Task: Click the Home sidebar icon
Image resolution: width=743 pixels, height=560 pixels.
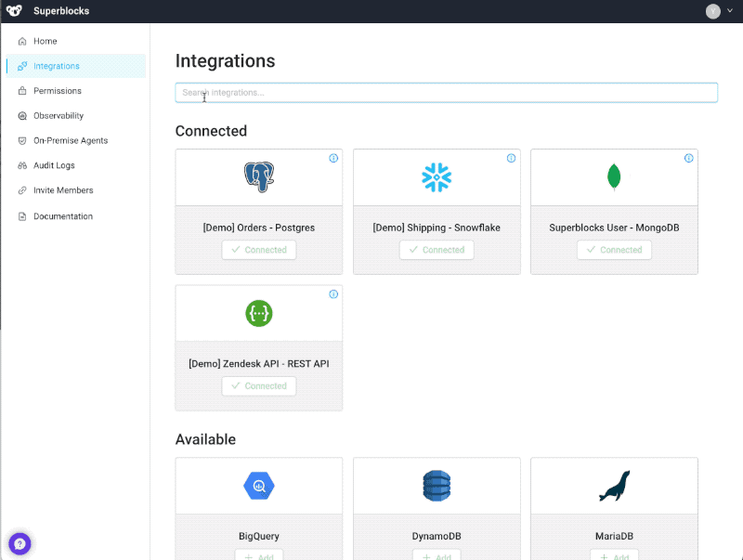Action: point(21,41)
